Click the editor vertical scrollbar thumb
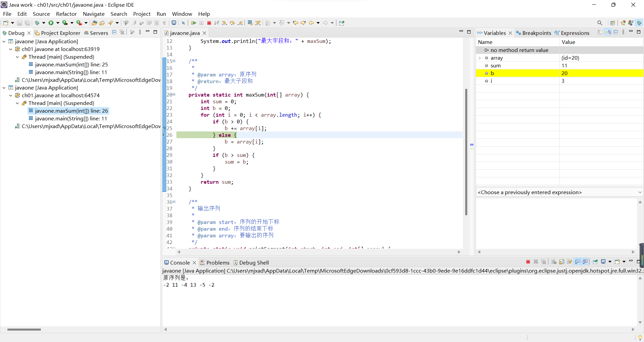 tap(466, 152)
